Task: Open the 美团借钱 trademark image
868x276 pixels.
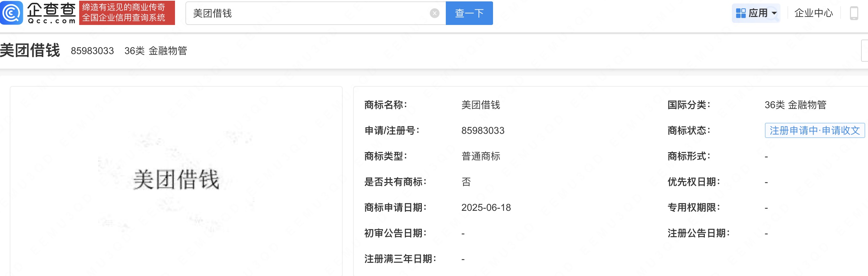Action: [x=176, y=180]
